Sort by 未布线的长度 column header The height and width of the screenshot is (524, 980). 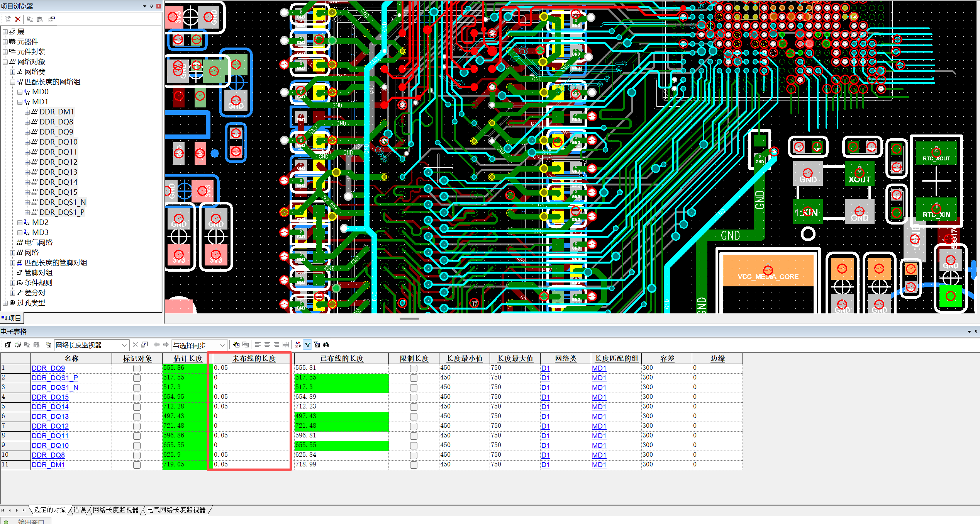click(x=254, y=358)
